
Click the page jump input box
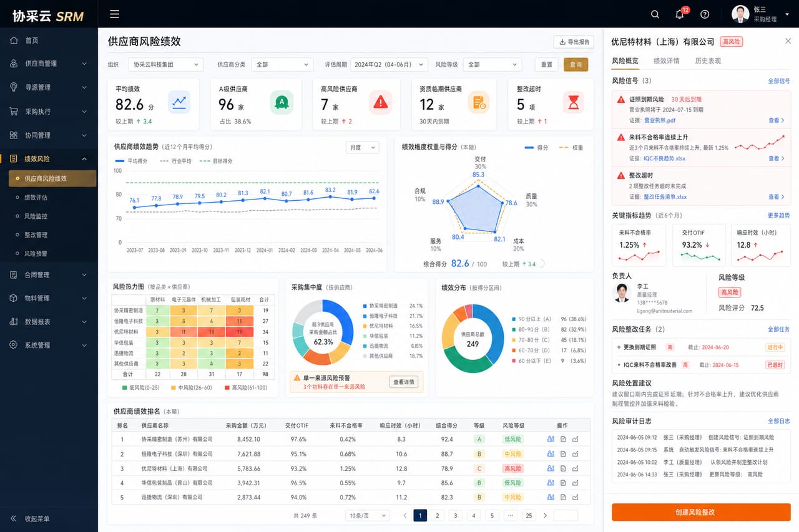(x=566, y=516)
